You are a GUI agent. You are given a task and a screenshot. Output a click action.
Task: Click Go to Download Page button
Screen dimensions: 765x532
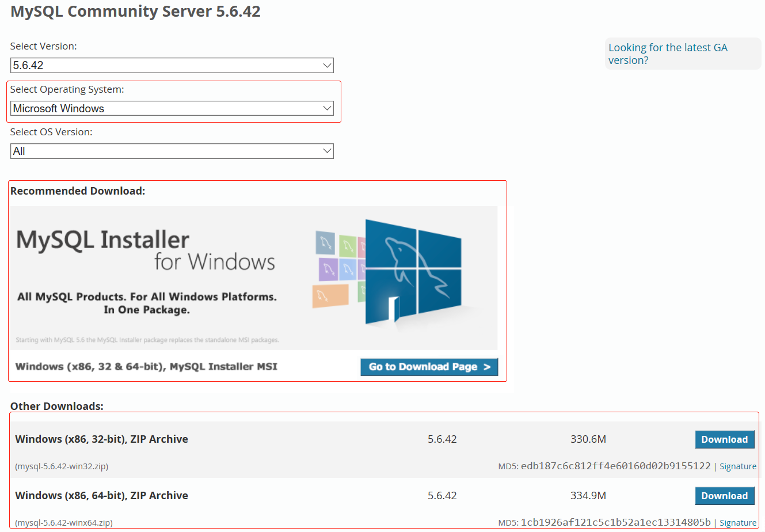click(429, 367)
